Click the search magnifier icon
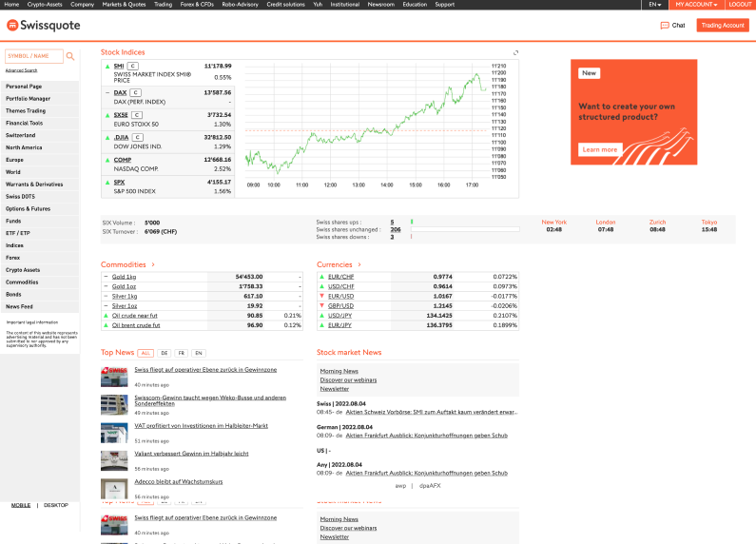 (x=70, y=56)
